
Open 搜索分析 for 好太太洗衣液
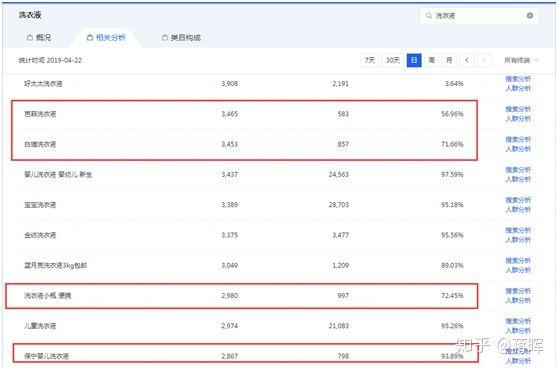(x=518, y=79)
